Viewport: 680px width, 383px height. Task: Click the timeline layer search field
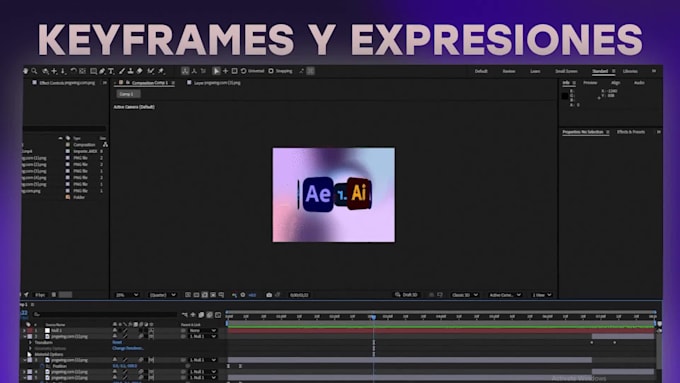click(104, 314)
